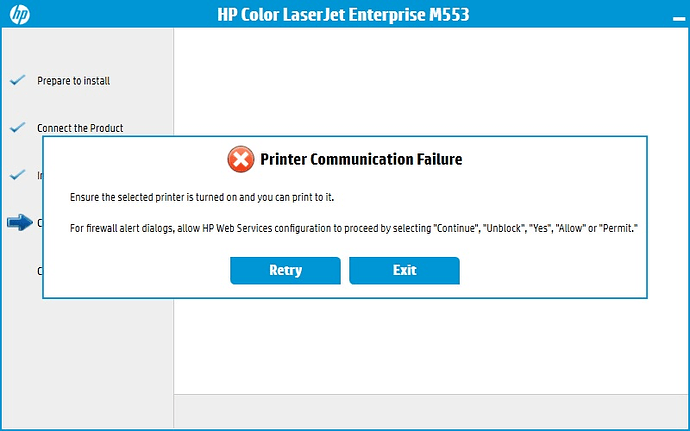Click blank white content pane above dialog

(x=430, y=81)
